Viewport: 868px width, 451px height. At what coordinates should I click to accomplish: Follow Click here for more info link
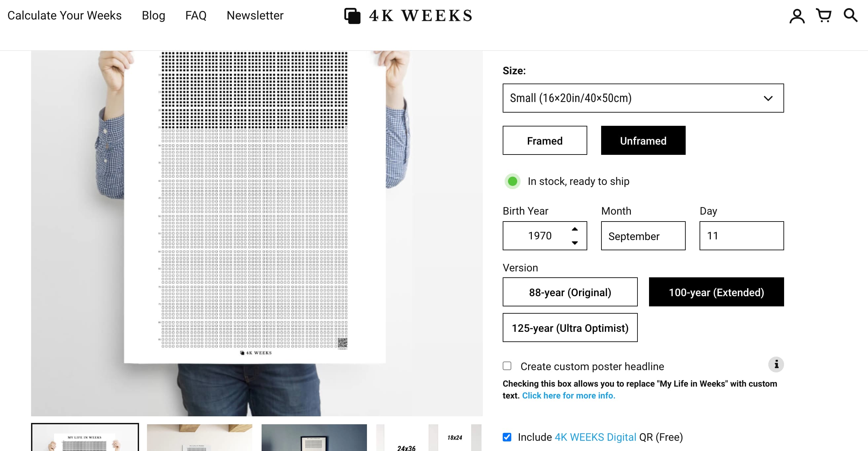pyautogui.click(x=569, y=396)
